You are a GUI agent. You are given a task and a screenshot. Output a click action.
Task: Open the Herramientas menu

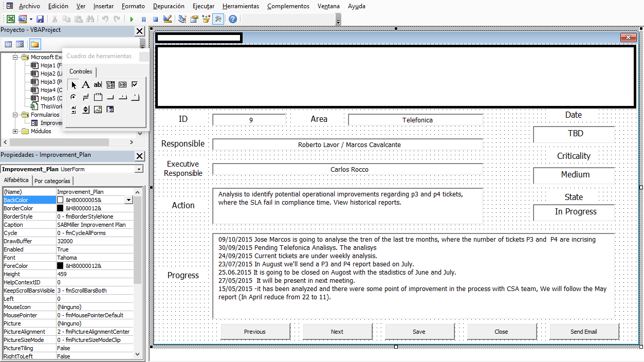coord(241,6)
